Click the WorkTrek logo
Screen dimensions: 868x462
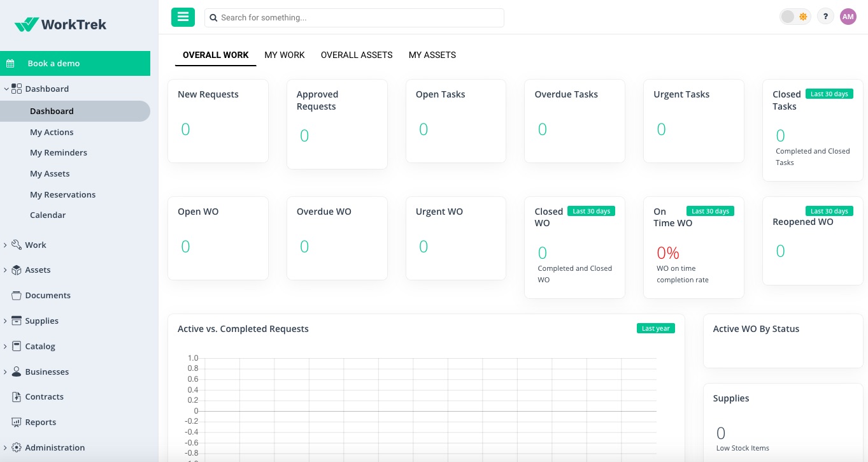click(60, 25)
